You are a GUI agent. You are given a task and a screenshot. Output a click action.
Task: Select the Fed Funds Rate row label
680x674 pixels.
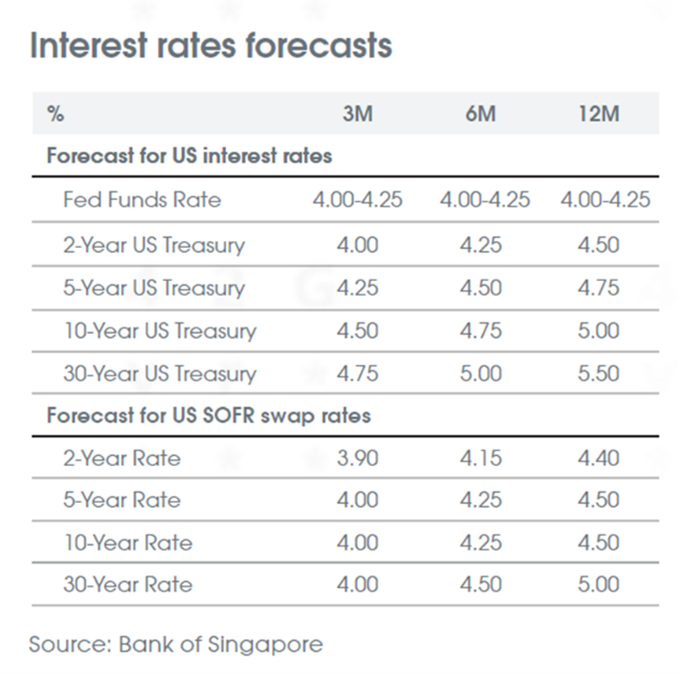(x=141, y=200)
